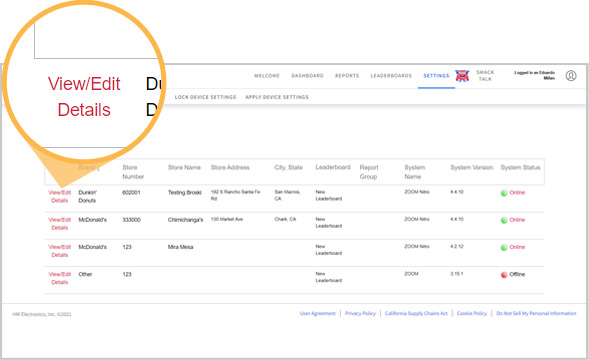View/Edit Details for the Other brand row
Image resolution: width=589 pixels, height=360 pixels.
click(x=60, y=278)
